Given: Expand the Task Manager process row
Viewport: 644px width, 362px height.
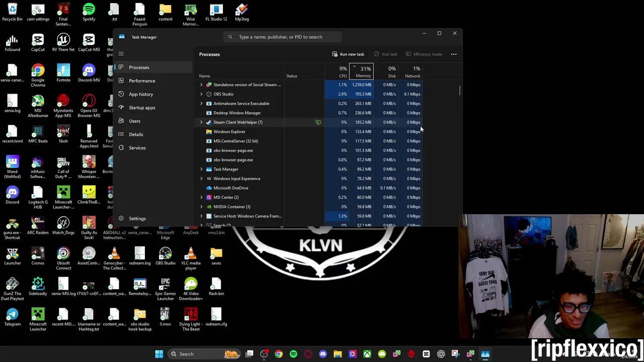Looking at the screenshot, I should [201, 169].
